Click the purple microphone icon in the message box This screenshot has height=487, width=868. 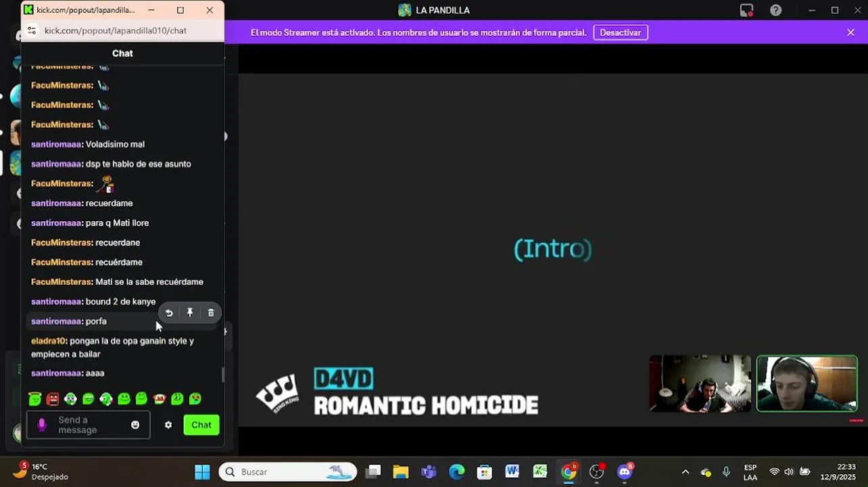point(42,425)
